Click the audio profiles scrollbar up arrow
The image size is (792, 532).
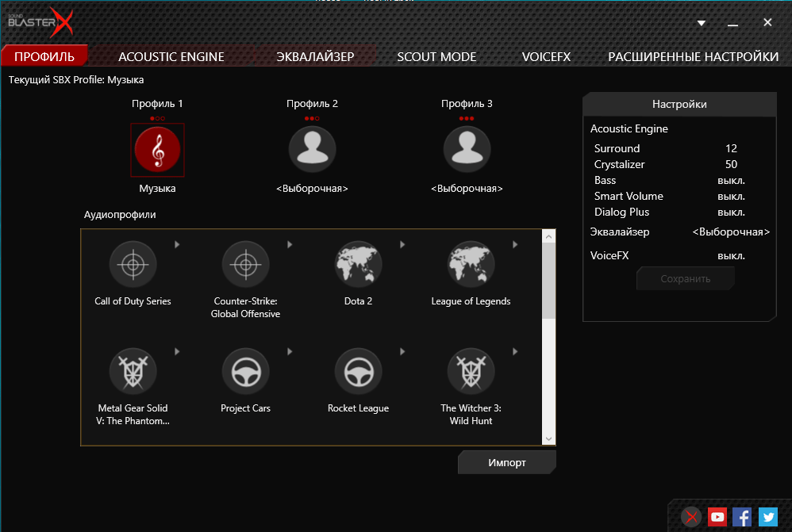[548, 236]
